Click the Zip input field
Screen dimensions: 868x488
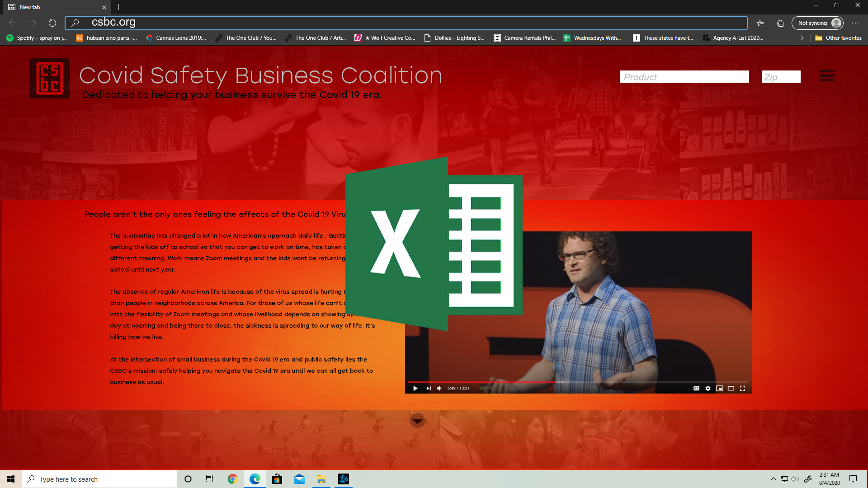(x=781, y=77)
